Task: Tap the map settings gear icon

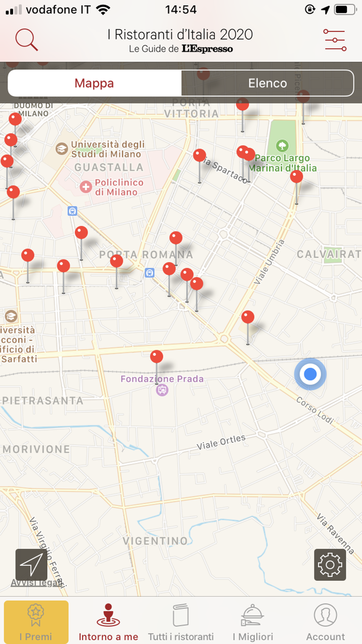Action: (330, 564)
